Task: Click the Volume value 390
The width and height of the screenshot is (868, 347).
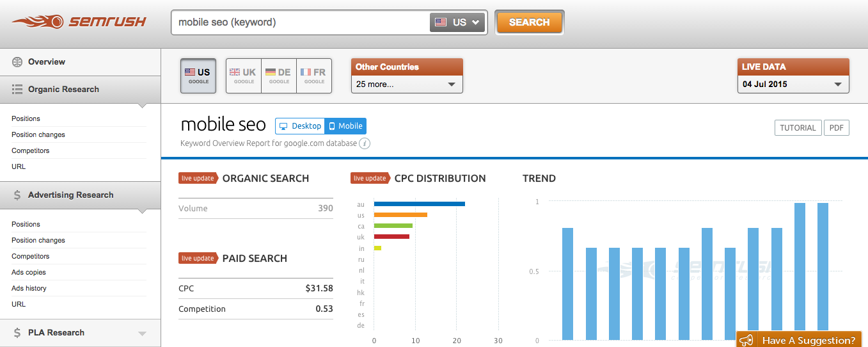Action: [x=326, y=209]
